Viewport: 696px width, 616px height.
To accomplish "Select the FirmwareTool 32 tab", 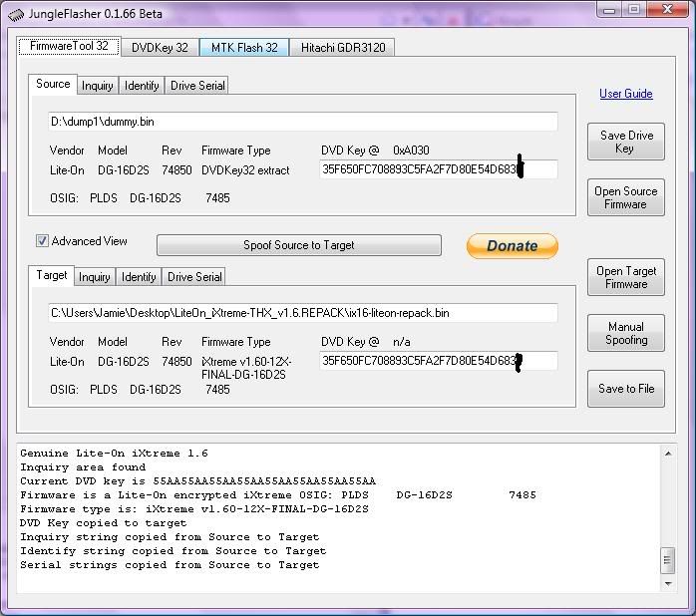I will pyautogui.click(x=69, y=46).
